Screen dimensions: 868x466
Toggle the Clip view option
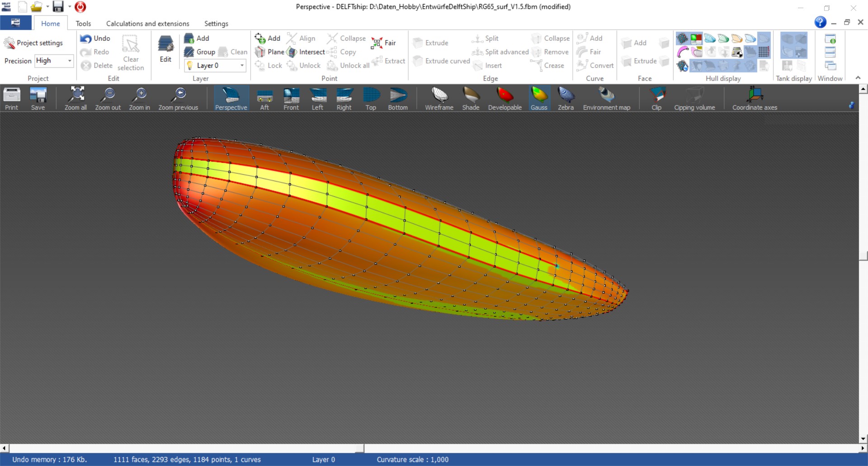pyautogui.click(x=656, y=98)
